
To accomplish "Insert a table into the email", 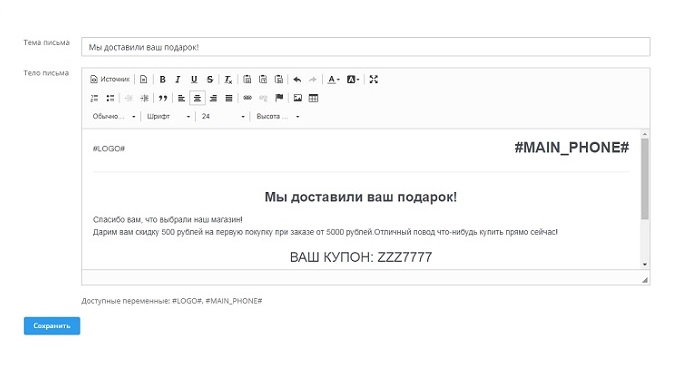I will [313, 98].
